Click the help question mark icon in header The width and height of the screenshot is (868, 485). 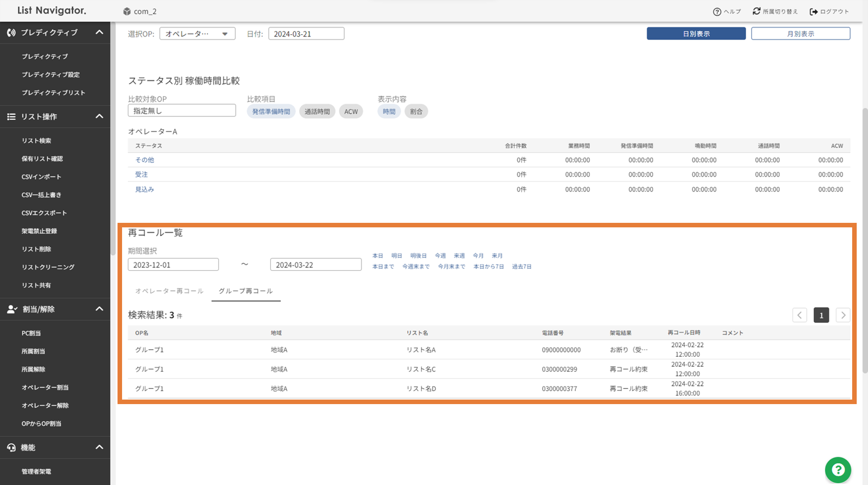pos(717,12)
